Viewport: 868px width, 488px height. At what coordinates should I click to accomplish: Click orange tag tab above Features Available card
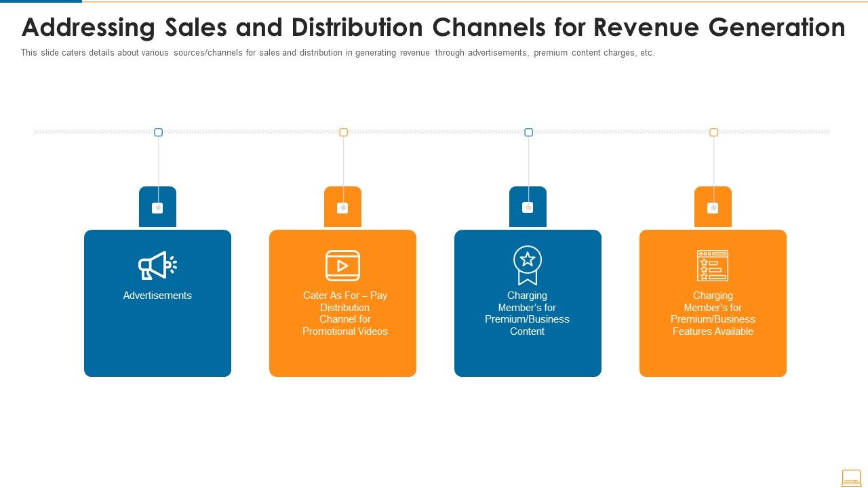tap(713, 207)
